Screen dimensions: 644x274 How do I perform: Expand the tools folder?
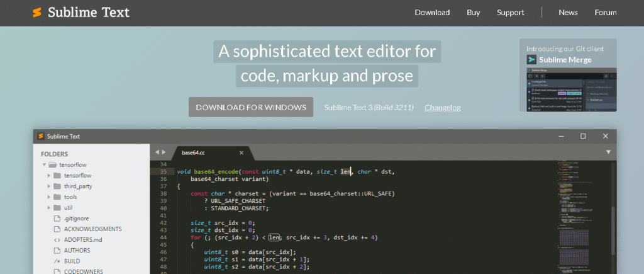[x=49, y=197]
